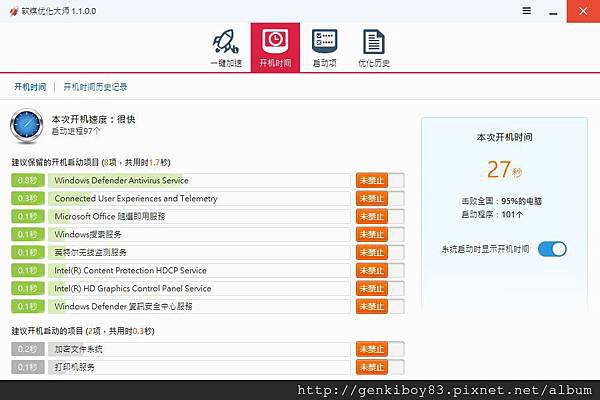Click 本次开机速度：很快 heading
Image resolution: width=600 pixels, height=400 pixels.
pyautogui.click(x=93, y=119)
